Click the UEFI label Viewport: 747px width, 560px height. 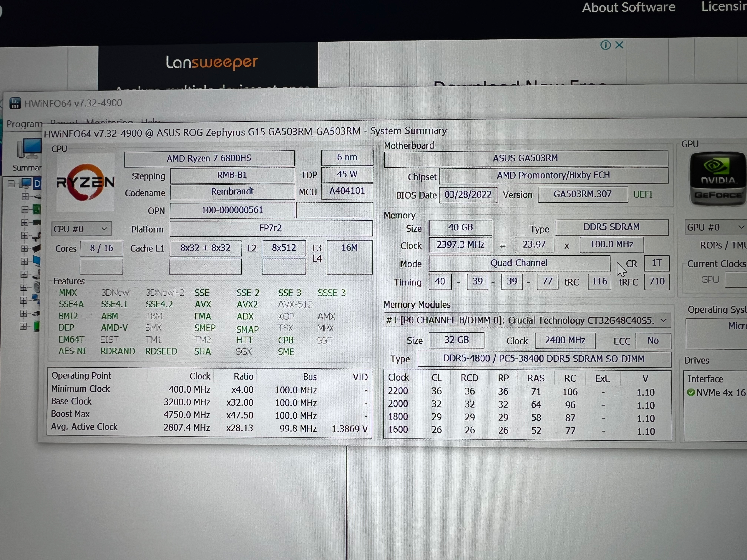pyautogui.click(x=643, y=194)
